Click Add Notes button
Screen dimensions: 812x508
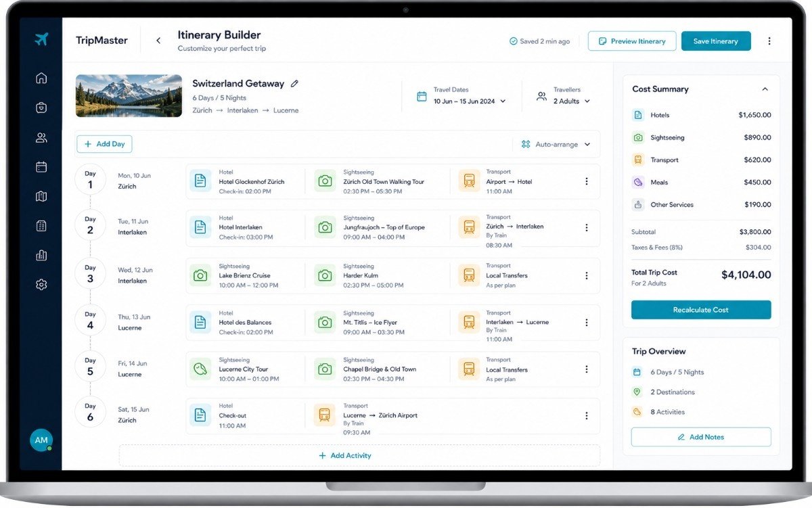coord(701,437)
